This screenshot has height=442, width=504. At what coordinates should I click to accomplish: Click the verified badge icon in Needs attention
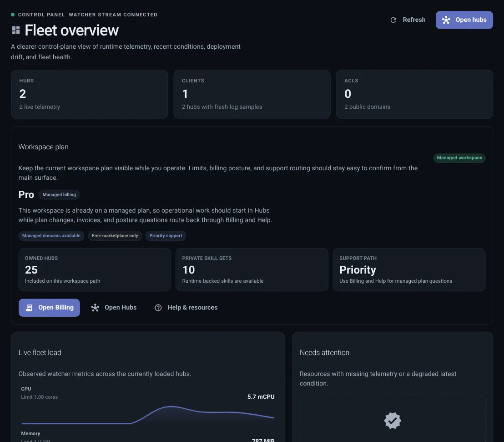click(392, 420)
